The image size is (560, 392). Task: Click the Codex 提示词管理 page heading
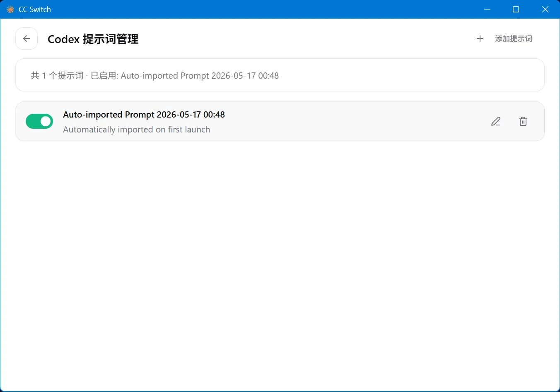[x=93, y=39]
